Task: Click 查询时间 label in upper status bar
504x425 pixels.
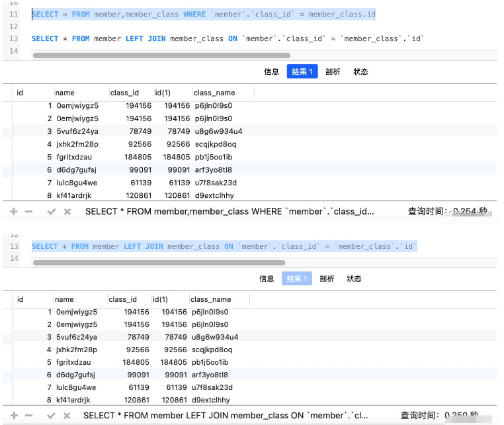Action: click(427, 212)
